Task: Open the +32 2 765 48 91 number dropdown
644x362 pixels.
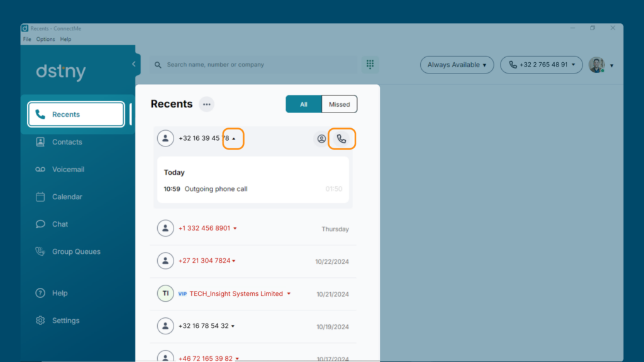Action: (x=541, y=65)
